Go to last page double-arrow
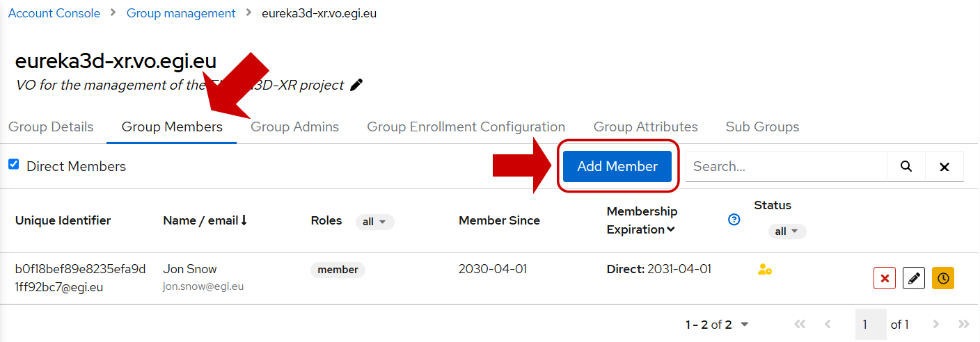980x342 pixels. [964, 325]
